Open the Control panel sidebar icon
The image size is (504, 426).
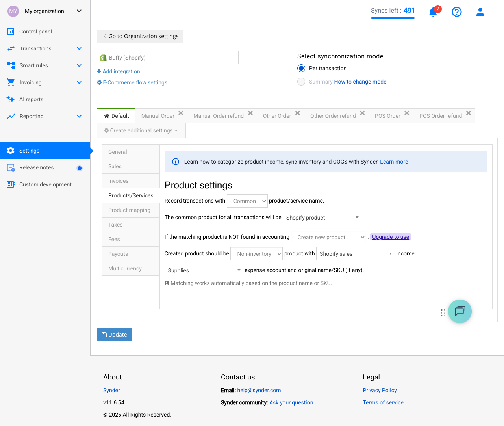coord(11,32)
